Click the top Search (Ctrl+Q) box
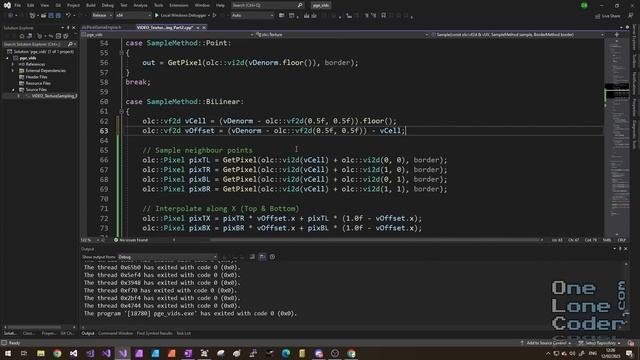 (267, 5)
